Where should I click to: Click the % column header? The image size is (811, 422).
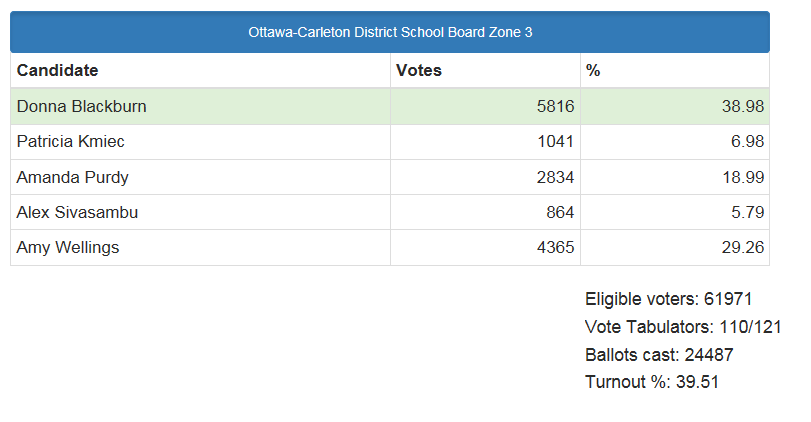tap(593, 70)
